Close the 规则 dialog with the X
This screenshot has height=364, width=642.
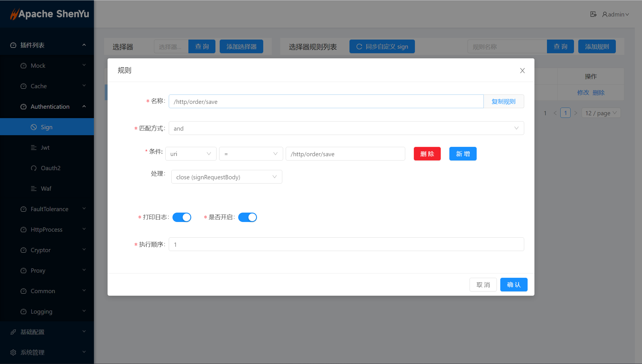point(522,71)
